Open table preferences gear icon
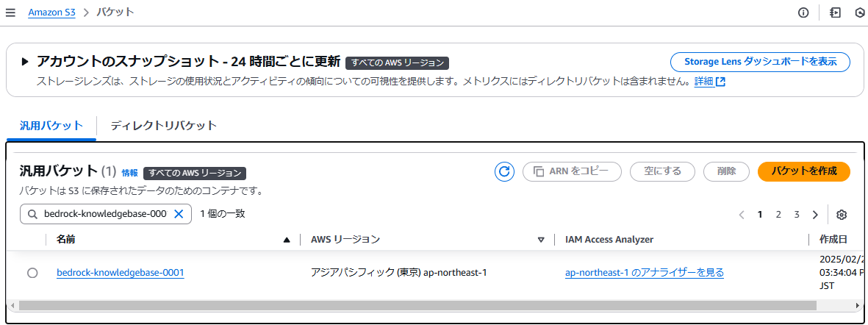868x325 pixels. tap(842, 215)
